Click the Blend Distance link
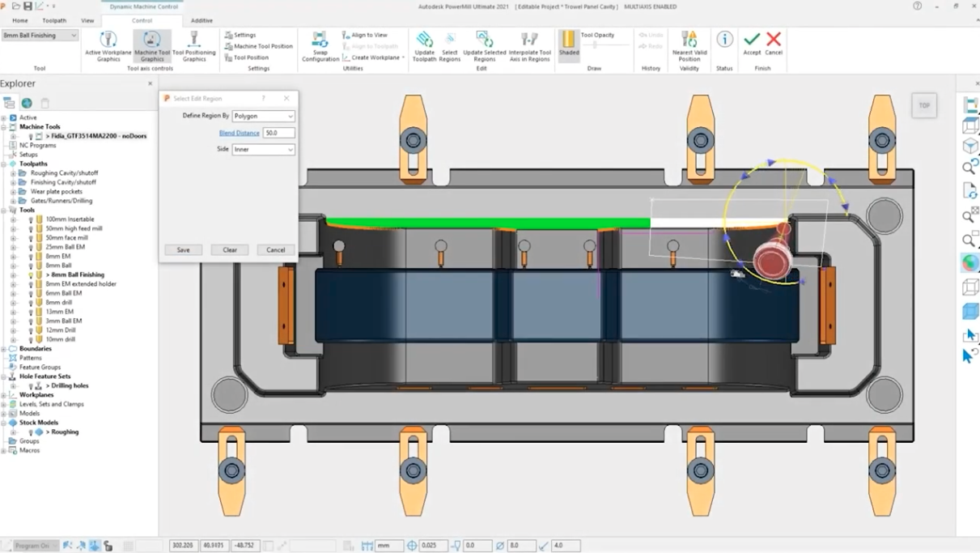 click(239, 133)
